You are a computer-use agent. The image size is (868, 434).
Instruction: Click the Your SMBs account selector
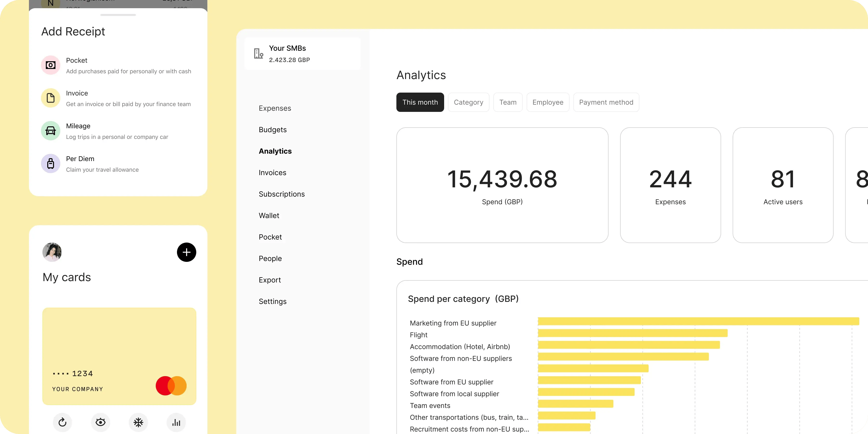point(302,54)
